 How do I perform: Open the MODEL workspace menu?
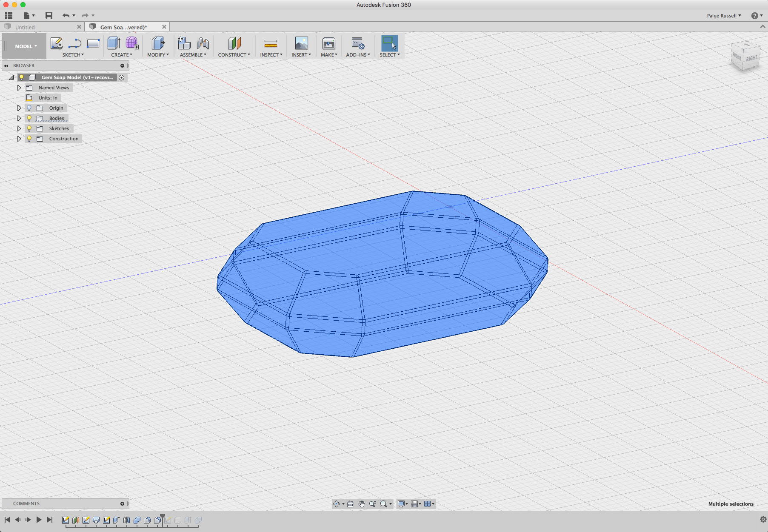[x=23, y=46]
